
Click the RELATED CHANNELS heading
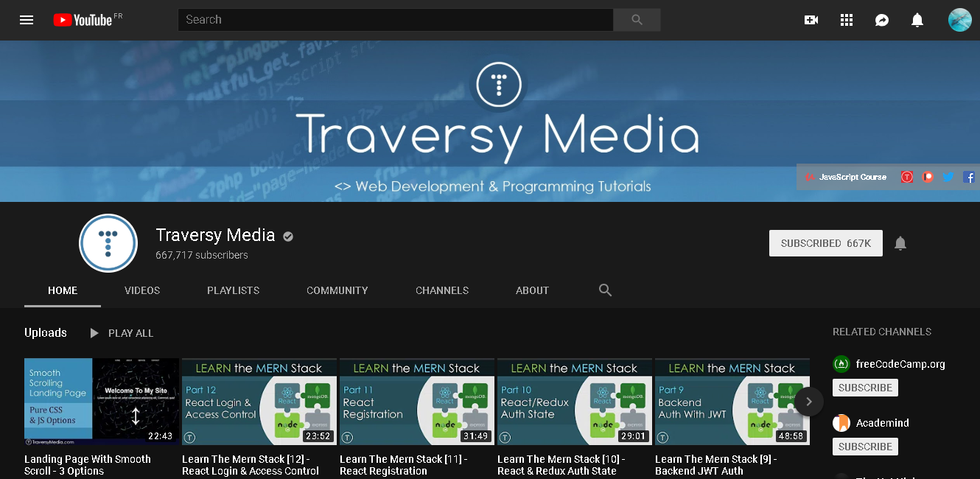coord(882,332)
